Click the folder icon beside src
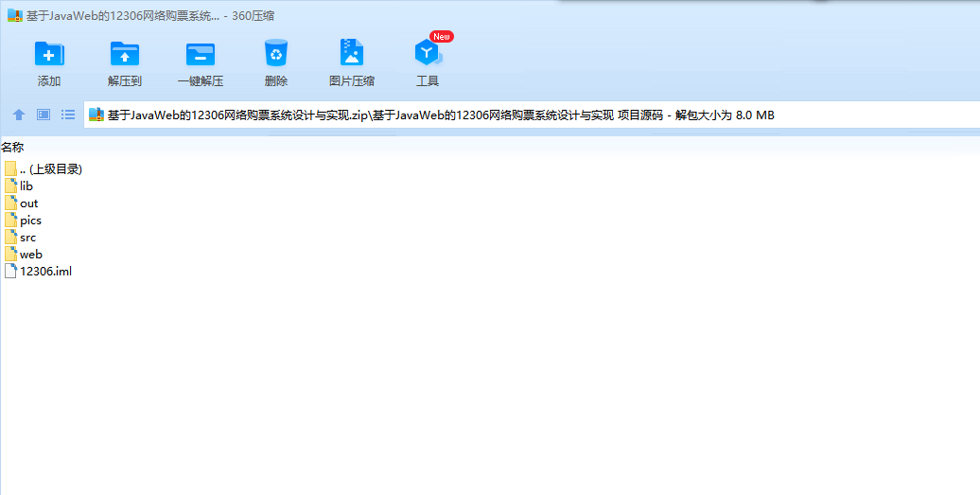Screen dimensions: 980x495 (10, 237)
